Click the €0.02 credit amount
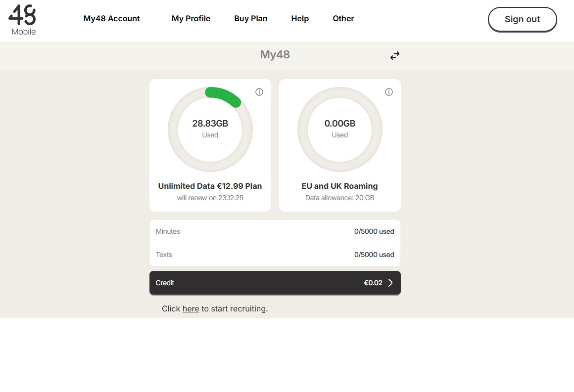 click(x=373, y=283)
